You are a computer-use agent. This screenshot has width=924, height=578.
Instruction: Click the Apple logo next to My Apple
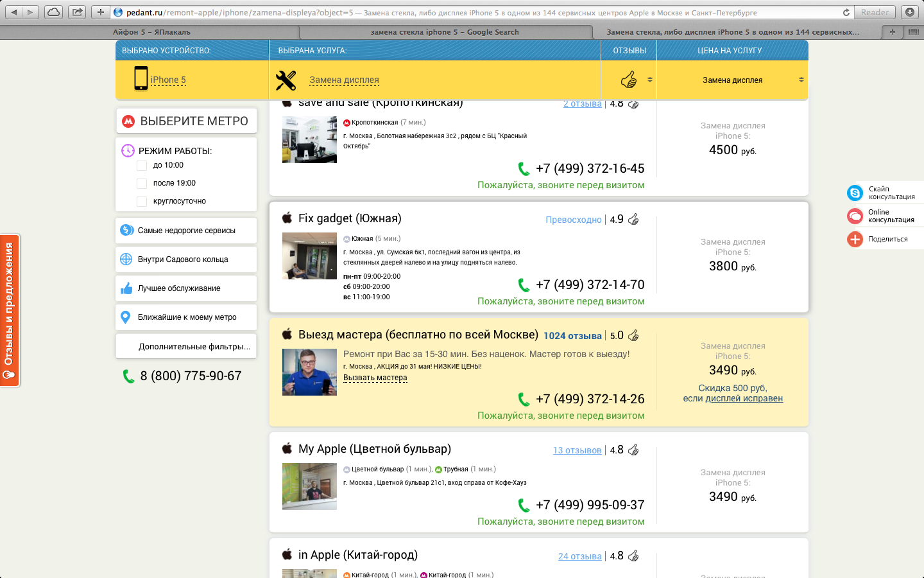coord(287,448)
